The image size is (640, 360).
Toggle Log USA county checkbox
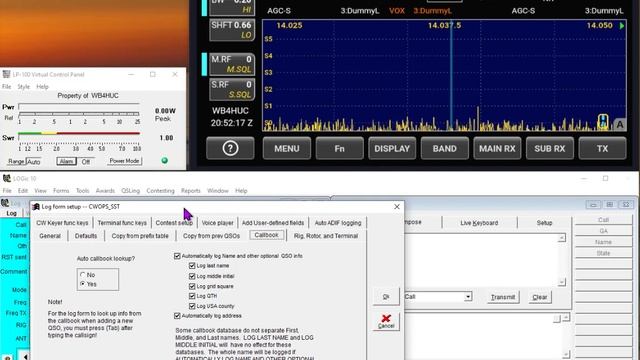point(192,306)
